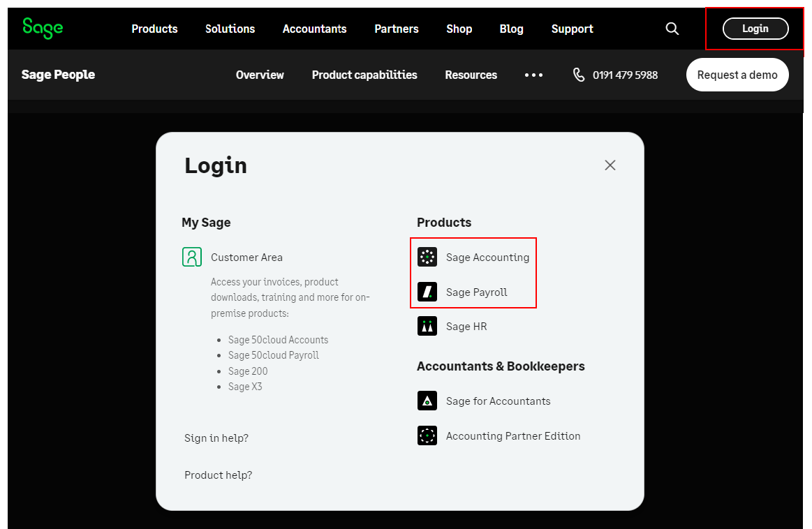Close the Login dialog
This screenshot has width=812, height=529.
pyautogui.click(x=610, y=165)
